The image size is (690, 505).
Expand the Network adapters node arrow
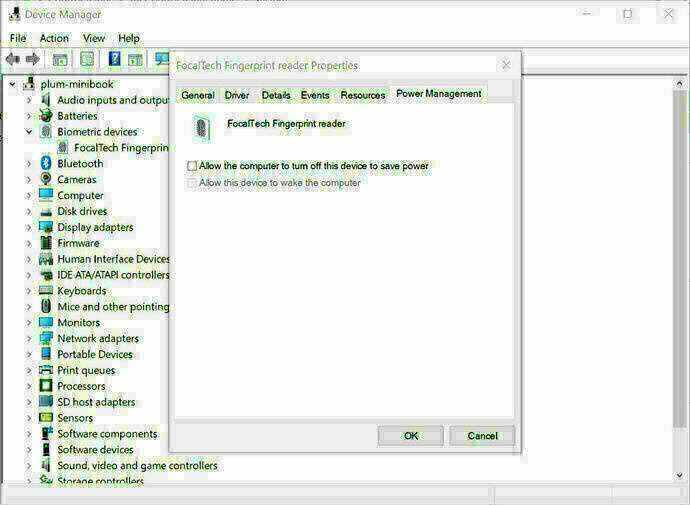29,338
